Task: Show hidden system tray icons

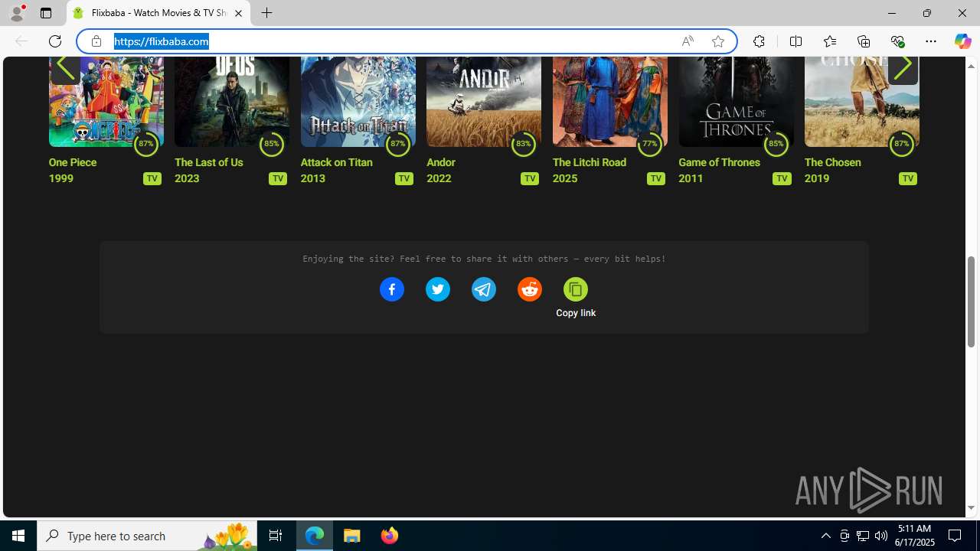Action: (825, 536)
